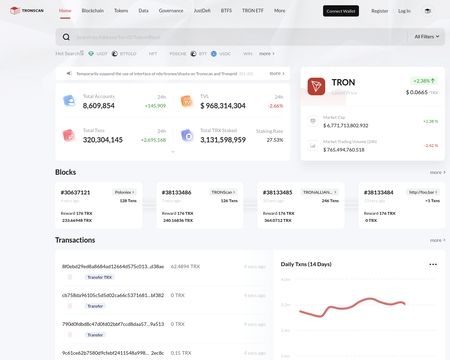Click the search magnifier icon
Screen dimensions: 450x360
[66, 37]
